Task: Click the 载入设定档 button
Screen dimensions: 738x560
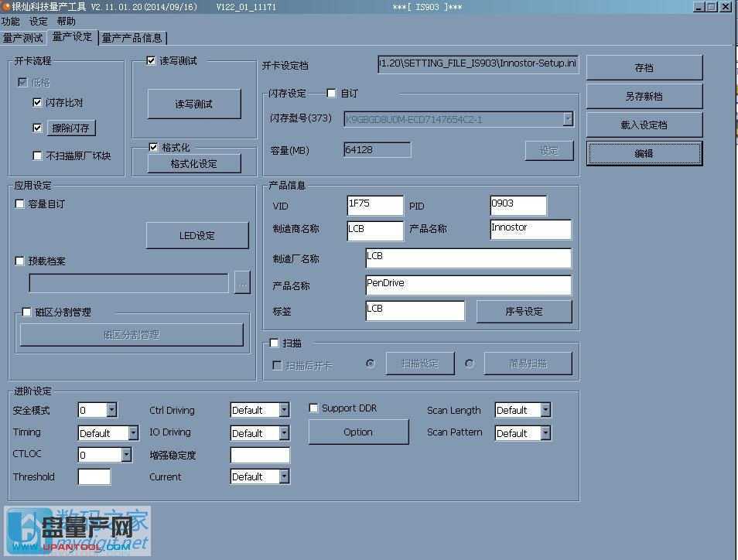Action: tap(644, 125)
